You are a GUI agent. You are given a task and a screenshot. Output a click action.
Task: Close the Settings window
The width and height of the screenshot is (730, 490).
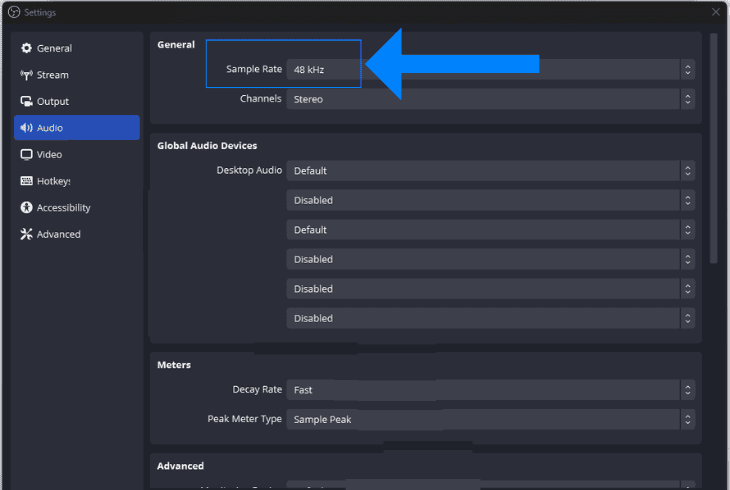point(716,12)
